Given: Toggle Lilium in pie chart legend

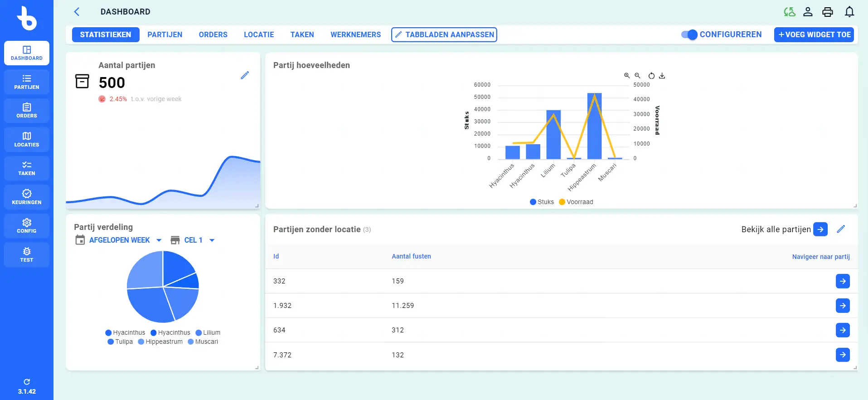Looking at the screenshot, I should (208, 332).
